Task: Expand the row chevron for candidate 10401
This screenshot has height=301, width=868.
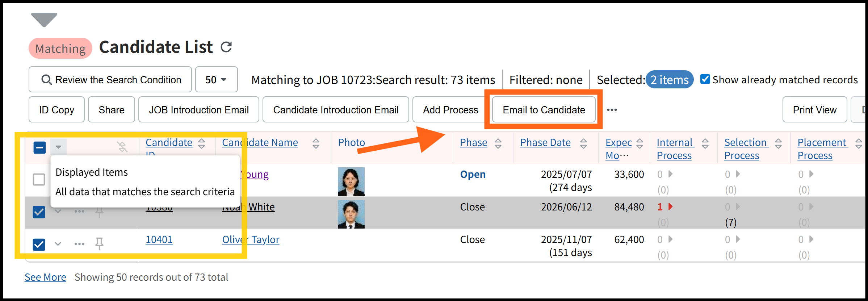Action: click(x=58, y=244)
